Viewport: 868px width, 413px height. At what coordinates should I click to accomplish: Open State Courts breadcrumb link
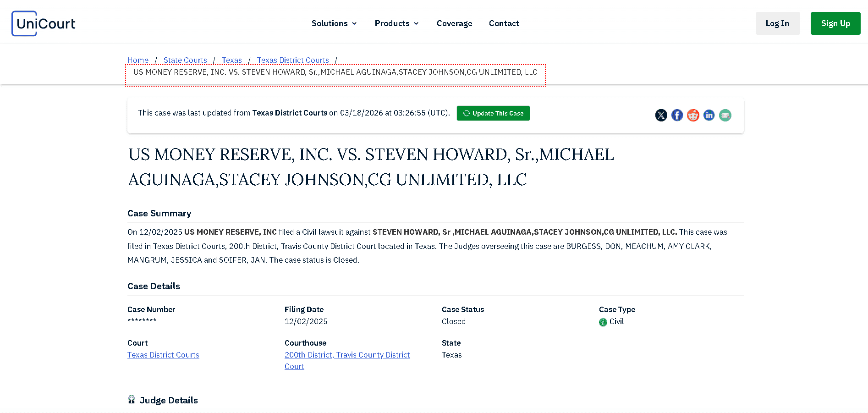185,60
